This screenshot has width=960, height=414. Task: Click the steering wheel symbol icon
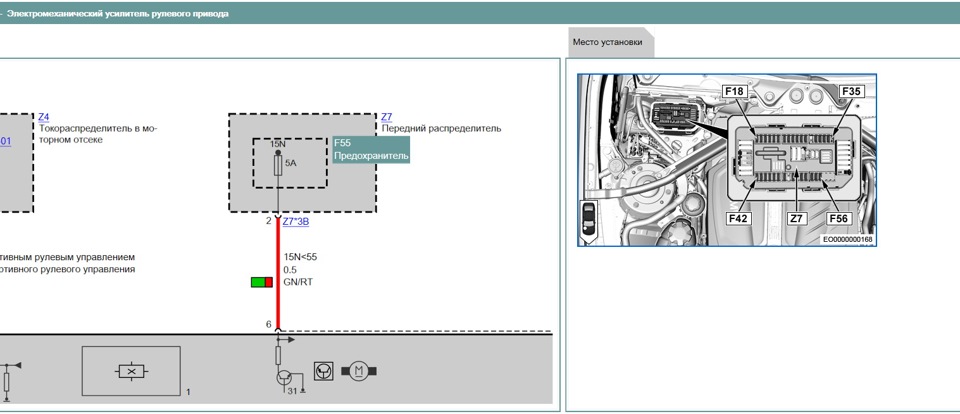point(323,371)
